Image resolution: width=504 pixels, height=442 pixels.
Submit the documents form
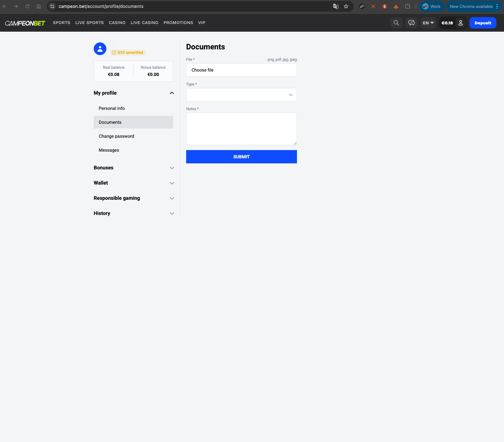pos(241,157)
